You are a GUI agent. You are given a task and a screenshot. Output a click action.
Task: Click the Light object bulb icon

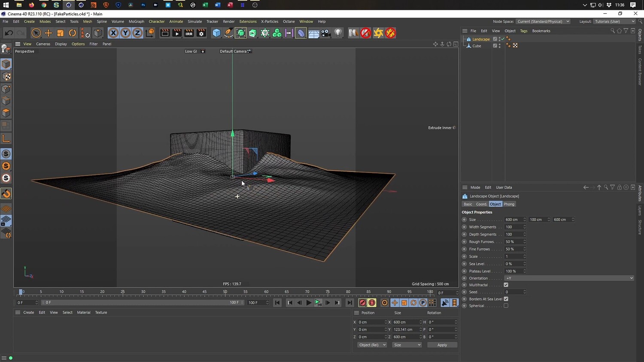point(338,33)
